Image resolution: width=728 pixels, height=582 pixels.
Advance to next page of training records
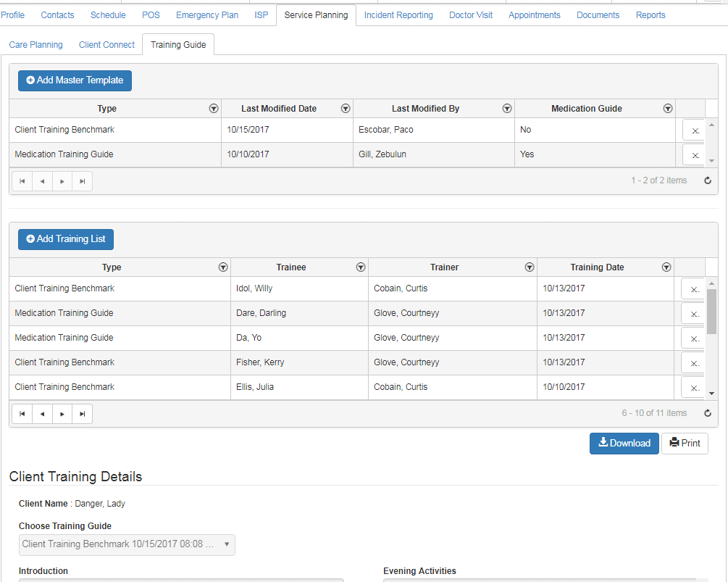pos(62,413)
